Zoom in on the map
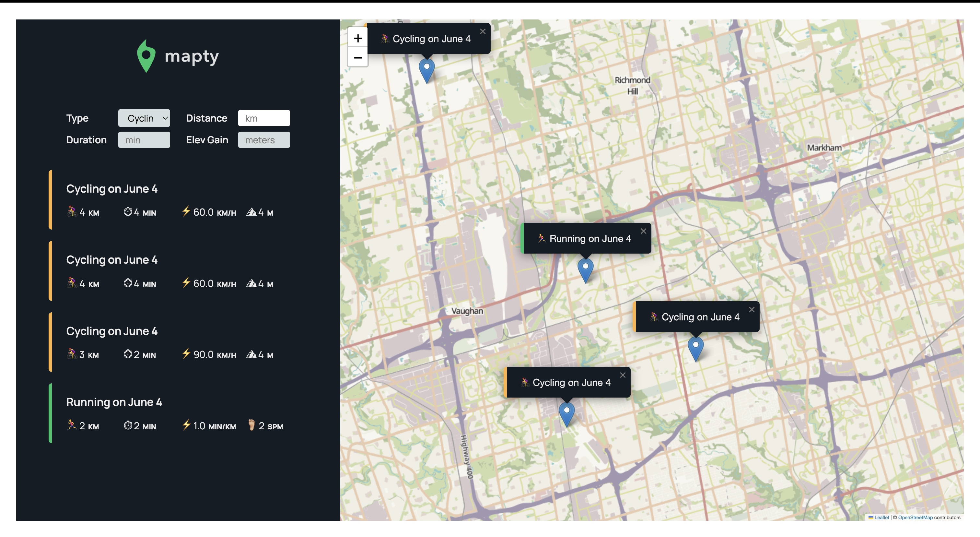 [x=357, y=38]
